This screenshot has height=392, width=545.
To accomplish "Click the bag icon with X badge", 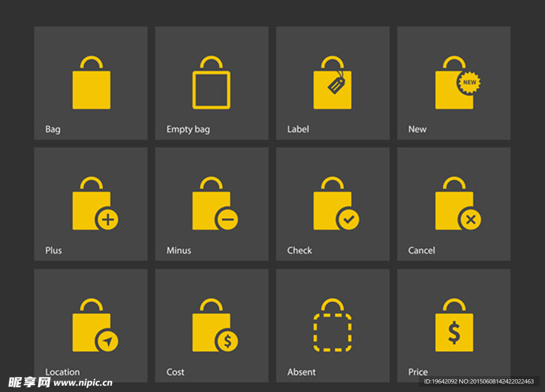I will point(458,204).
